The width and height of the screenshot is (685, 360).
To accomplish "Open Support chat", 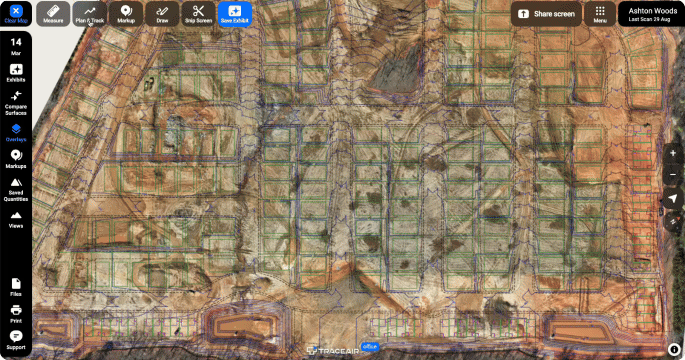I will point(16,340).
